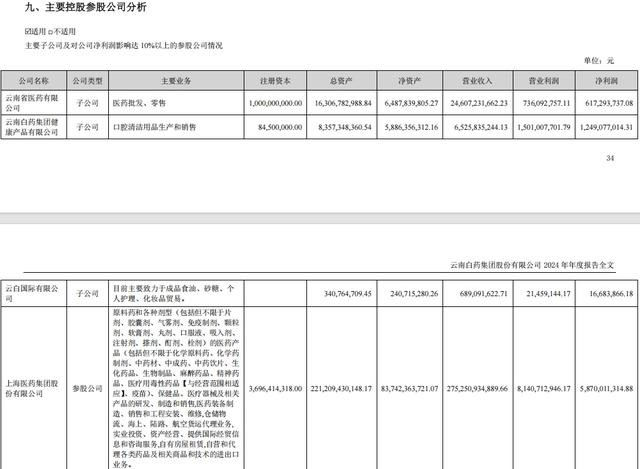Click 子公司 in the 云南省医药有限公司 row
This screenshot has height=469, width=640.
click(x=87, y=103)
